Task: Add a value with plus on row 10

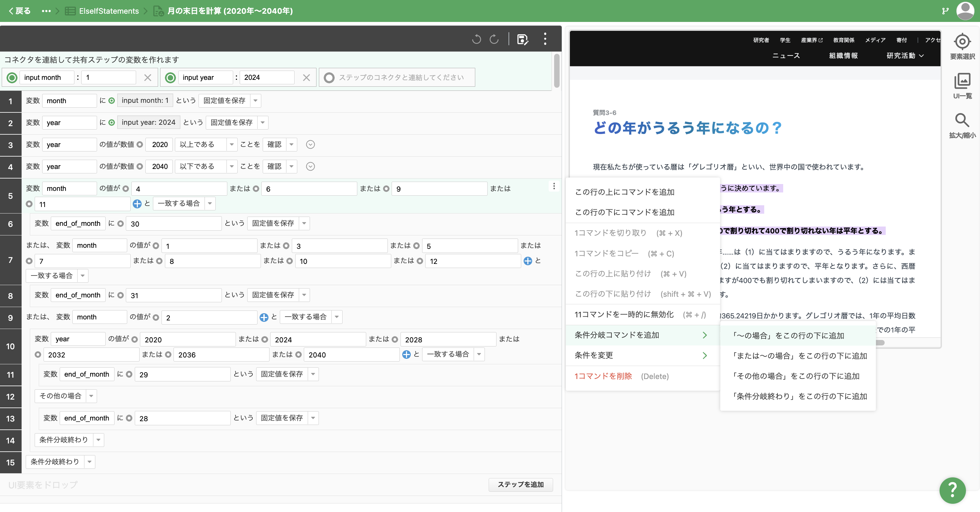Action: point(406,354)
